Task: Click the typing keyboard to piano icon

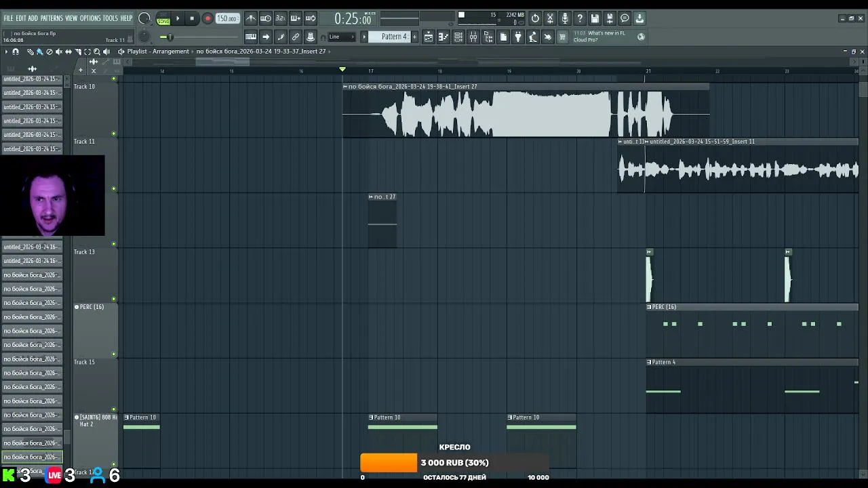Action: click(251, 37)
